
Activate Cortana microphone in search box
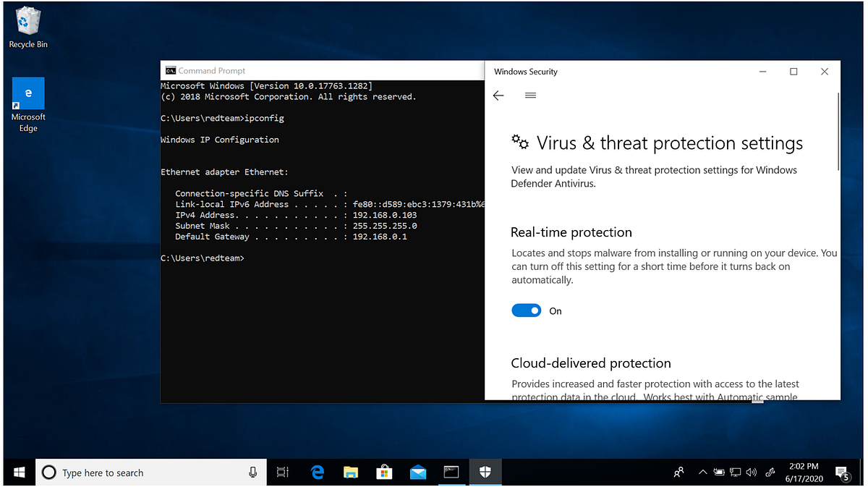(252, 473)
